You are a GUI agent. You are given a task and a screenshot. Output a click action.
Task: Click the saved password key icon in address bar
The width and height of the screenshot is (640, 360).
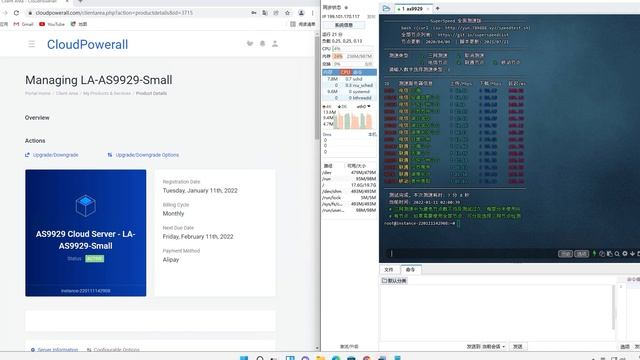click(253, 13)
